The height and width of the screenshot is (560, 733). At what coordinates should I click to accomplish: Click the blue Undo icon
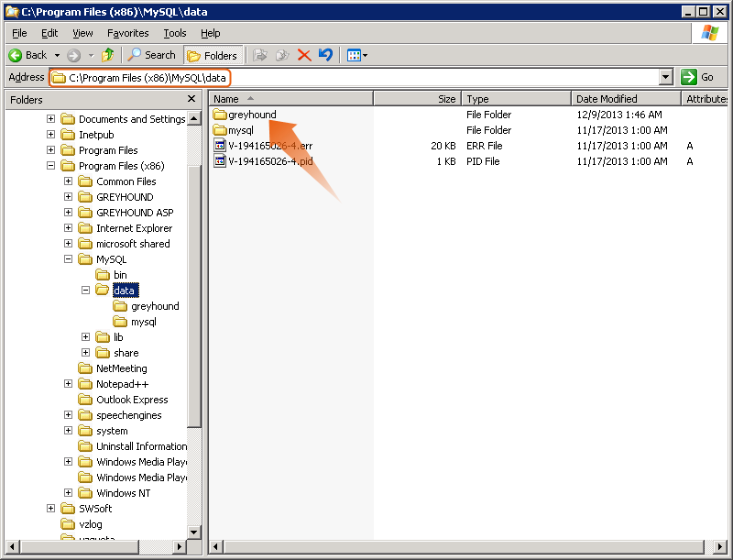pyautogui.click(x=325, y=55)
